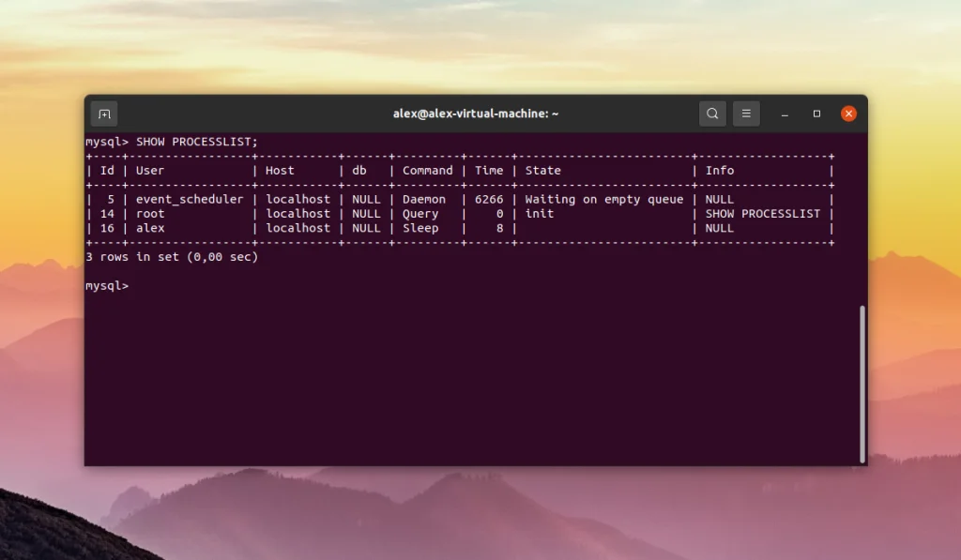Click the title 'alex@alex-virtual-machine: ~'
Viewport: 961px width, 560px height.
click(x=475, y=113)
